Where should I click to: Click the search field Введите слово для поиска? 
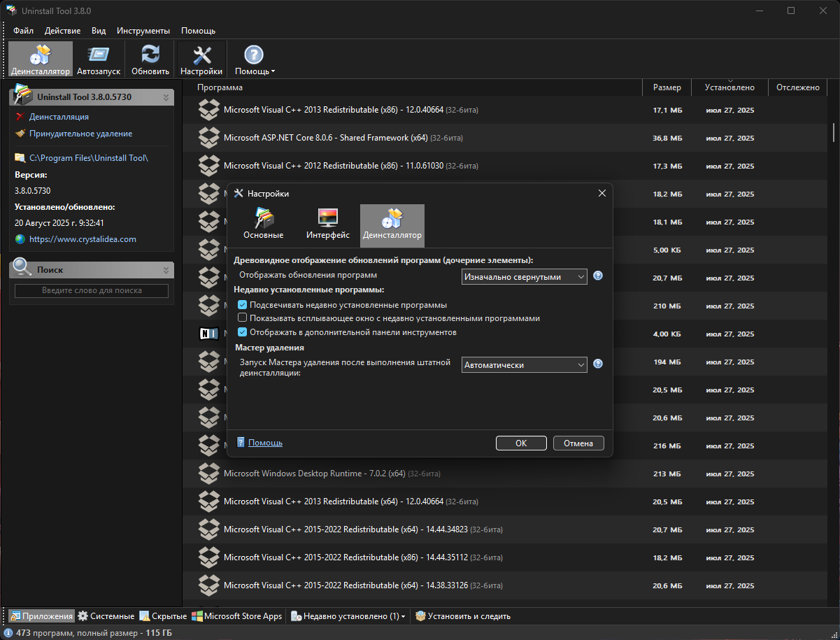coord(92,290)
